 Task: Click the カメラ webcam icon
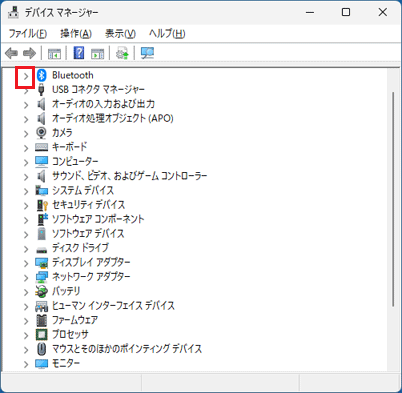[41, 133]
